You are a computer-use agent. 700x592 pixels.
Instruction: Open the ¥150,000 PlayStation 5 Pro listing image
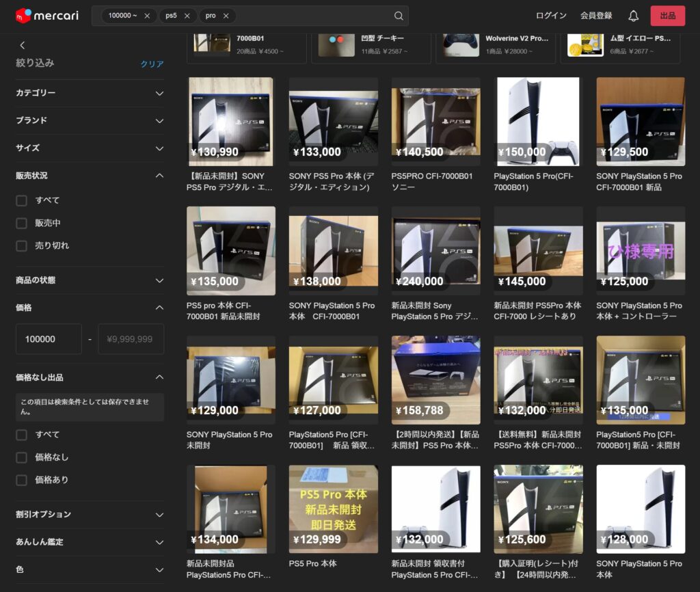[x=539, y=122]
